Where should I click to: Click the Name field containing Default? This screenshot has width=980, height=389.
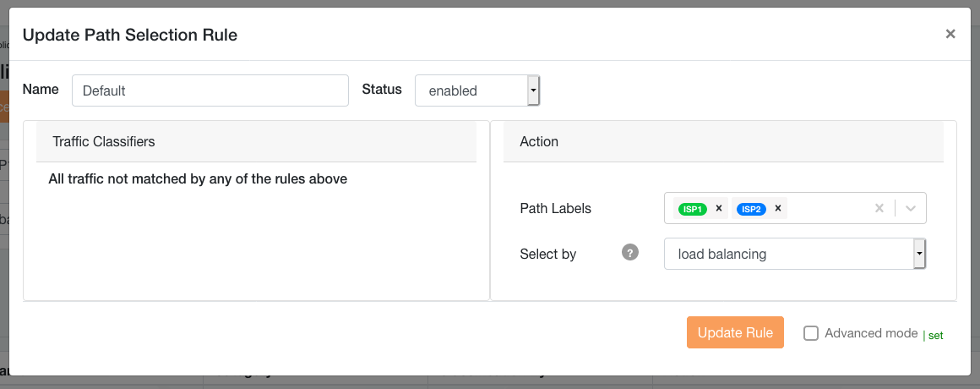[x=210, y=90]
